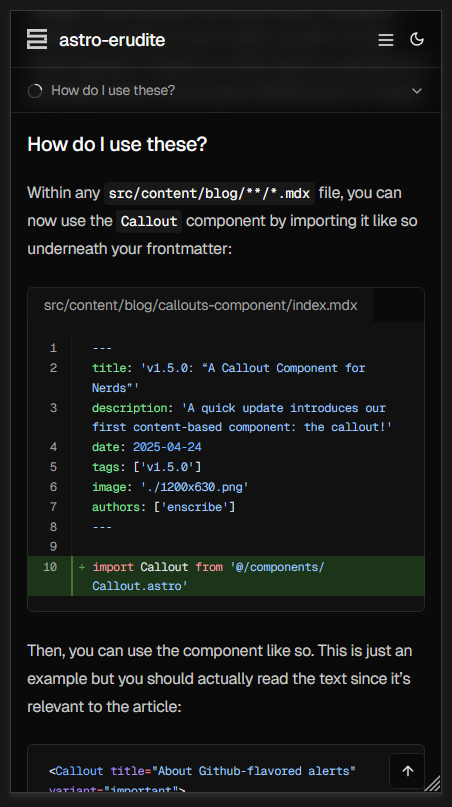Viewport: 452px width, 807px height.
Task: Expand the table of contents chevron
Action: (416, 91)
